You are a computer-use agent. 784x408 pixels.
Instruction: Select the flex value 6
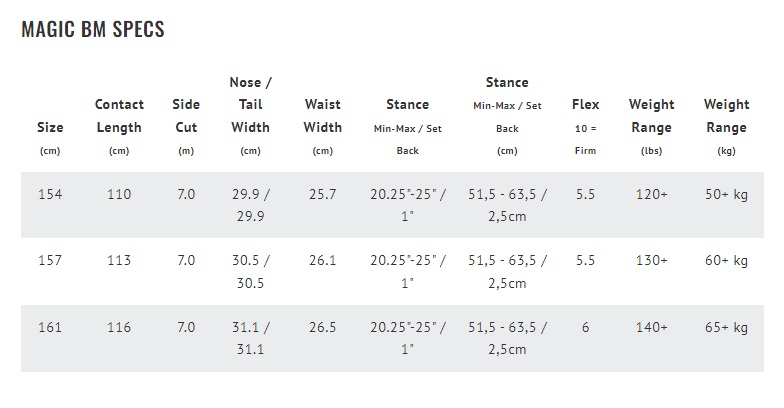pos(586,328)
